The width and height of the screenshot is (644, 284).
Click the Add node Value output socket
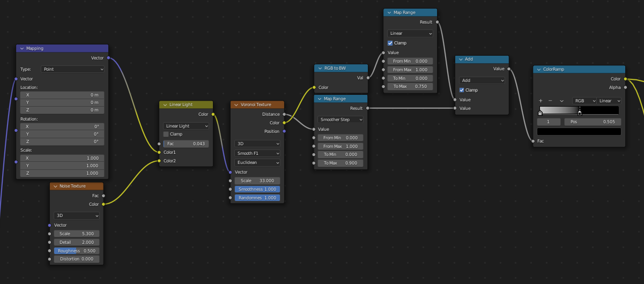[x=508, y=69]
